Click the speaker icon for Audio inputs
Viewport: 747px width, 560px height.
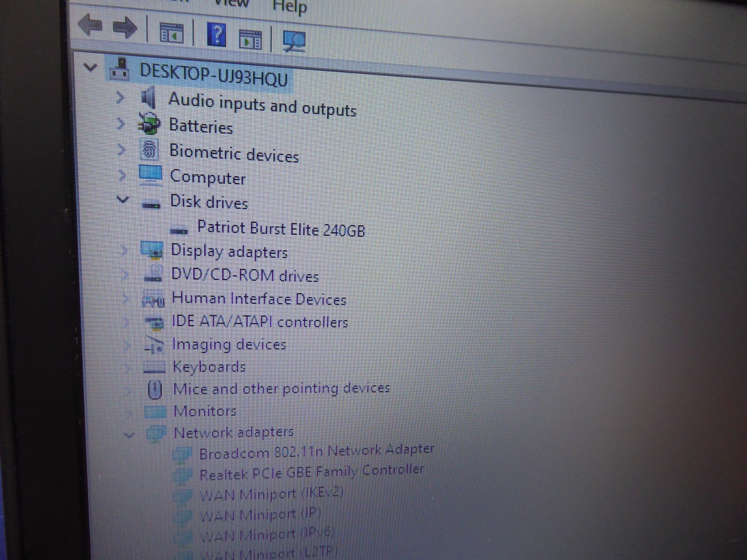click(149, 98)
